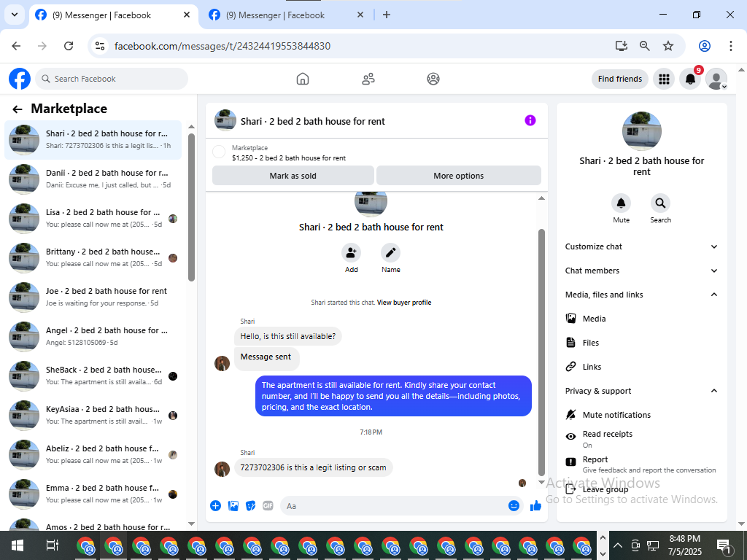Screen dimensions: 747x560
Task: Open Danii's 2 bed 2 bath conversation
Action: 93,179
